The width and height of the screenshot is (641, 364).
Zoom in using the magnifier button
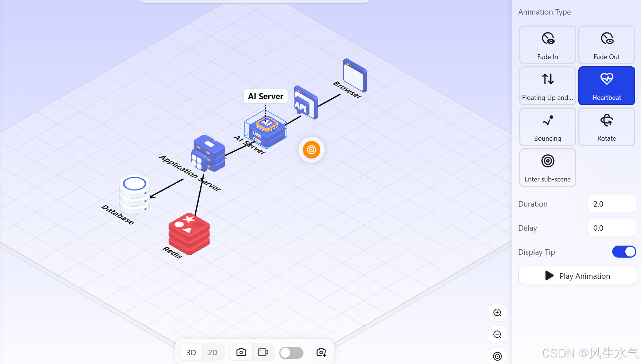(x=497, y=313)
